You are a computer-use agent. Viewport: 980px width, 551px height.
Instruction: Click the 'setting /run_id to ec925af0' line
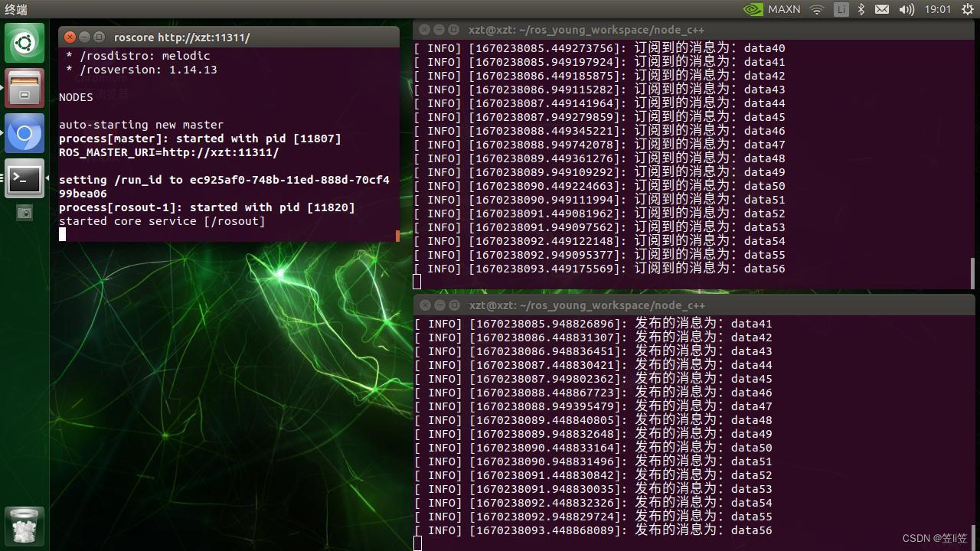tap(224, 180)
